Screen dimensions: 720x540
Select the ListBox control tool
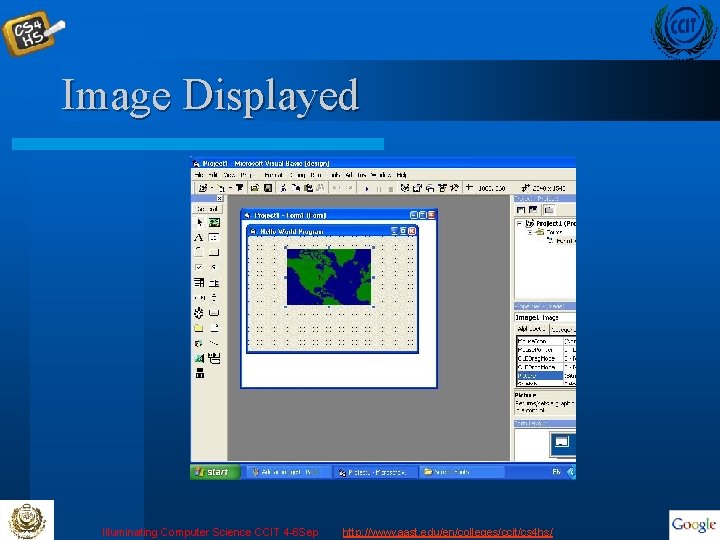point(214,282)
